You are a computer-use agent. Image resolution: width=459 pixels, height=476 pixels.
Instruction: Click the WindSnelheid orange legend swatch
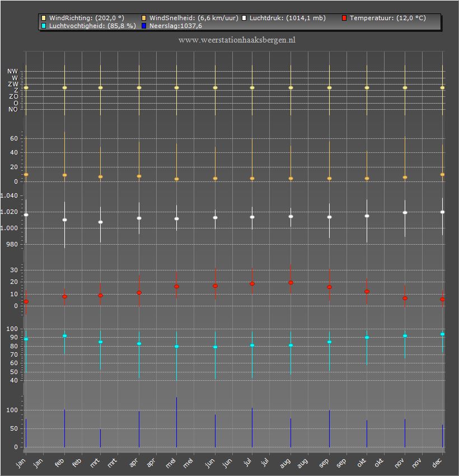(x=144, y=18)
